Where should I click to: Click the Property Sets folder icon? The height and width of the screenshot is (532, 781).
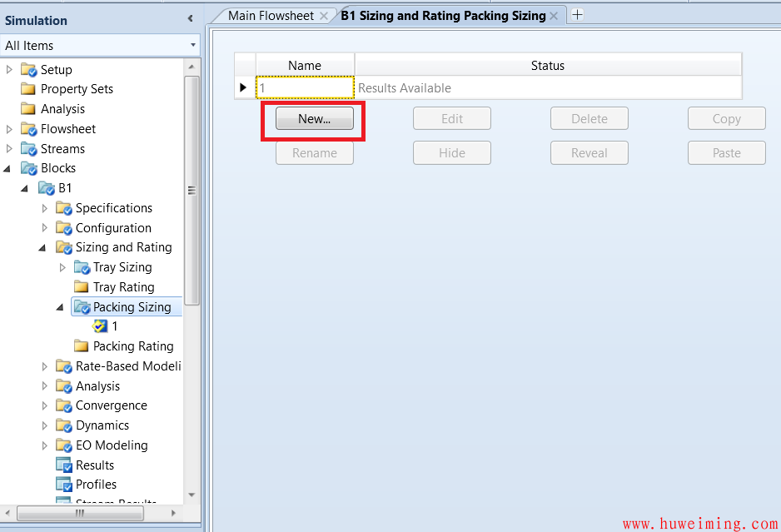(28, 89)
